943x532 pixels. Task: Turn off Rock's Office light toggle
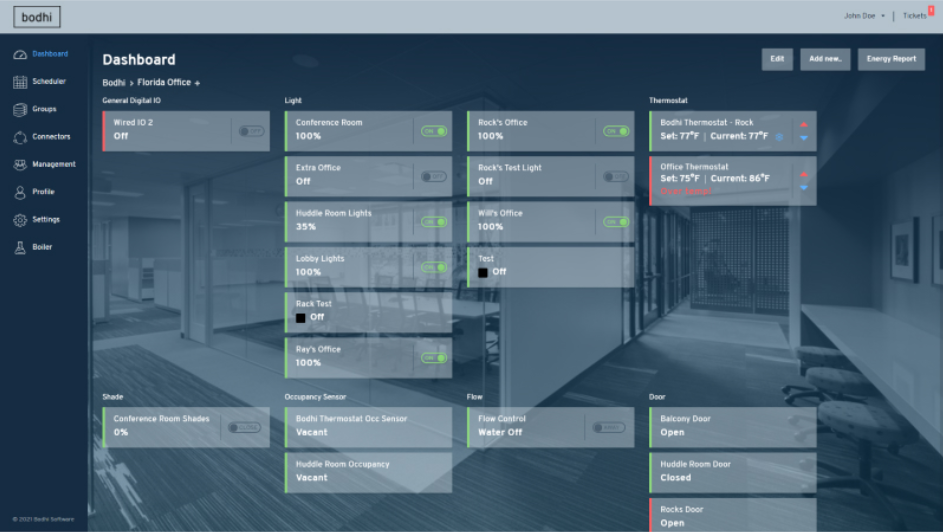pos(616,131)
